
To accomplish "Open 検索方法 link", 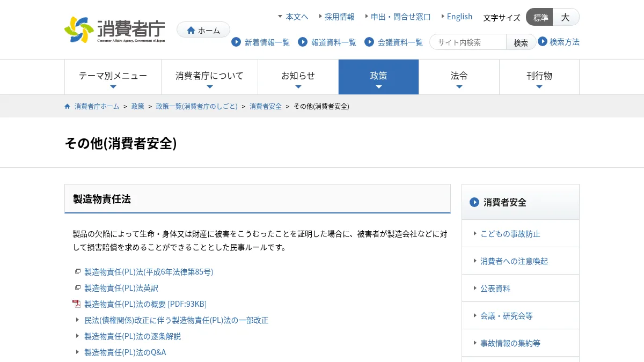I will [x=565, y=42].
